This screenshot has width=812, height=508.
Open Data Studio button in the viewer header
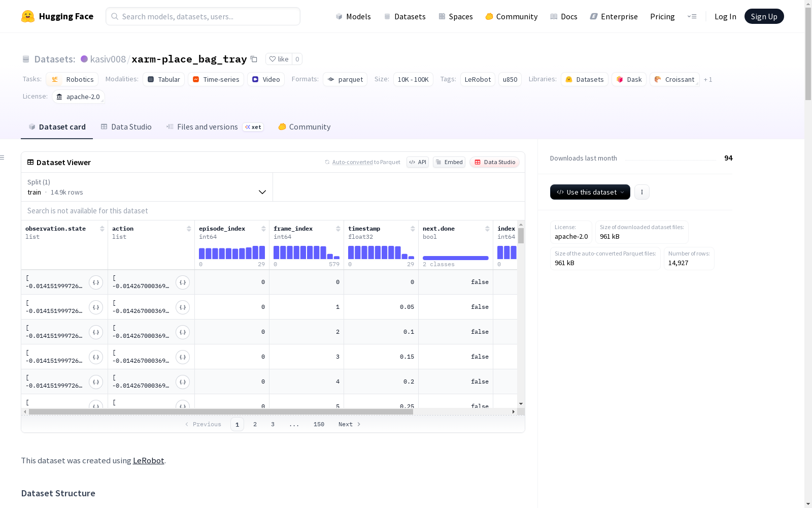coord(494,162)
